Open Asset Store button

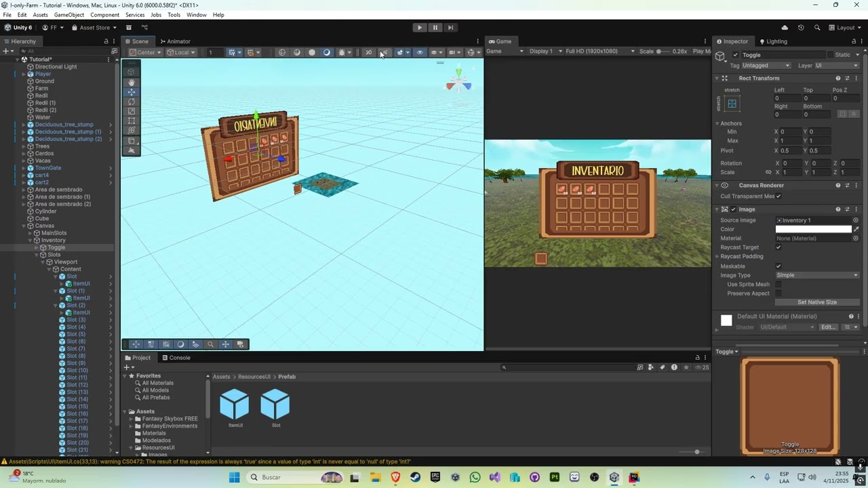pyautogui.click(x=94, y=28)
